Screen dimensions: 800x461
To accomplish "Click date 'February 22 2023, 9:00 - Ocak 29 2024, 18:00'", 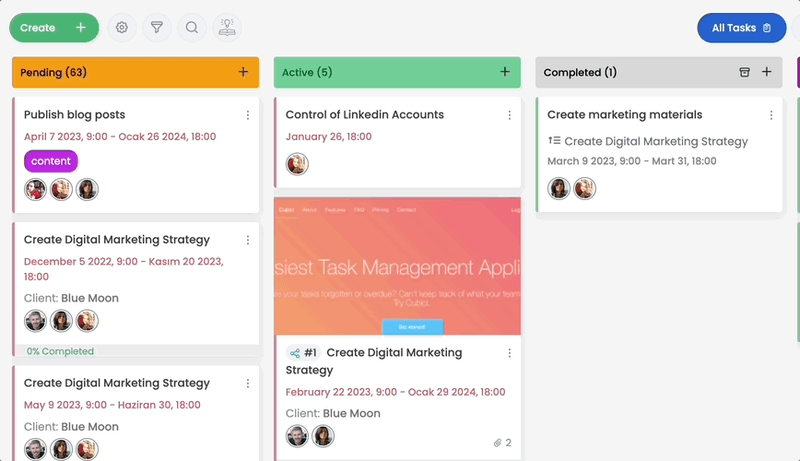I will point(395,392).
